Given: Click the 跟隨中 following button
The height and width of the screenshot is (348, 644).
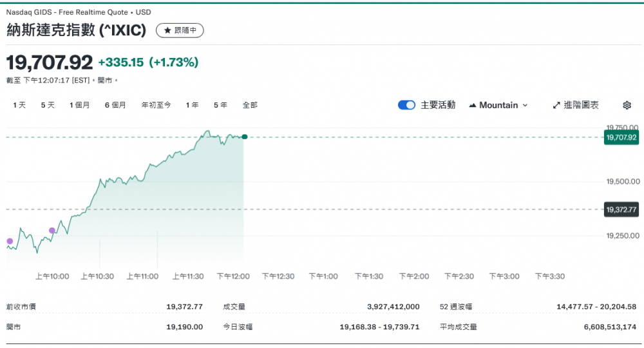Looking at the screenshot, I should coord(180,30).
